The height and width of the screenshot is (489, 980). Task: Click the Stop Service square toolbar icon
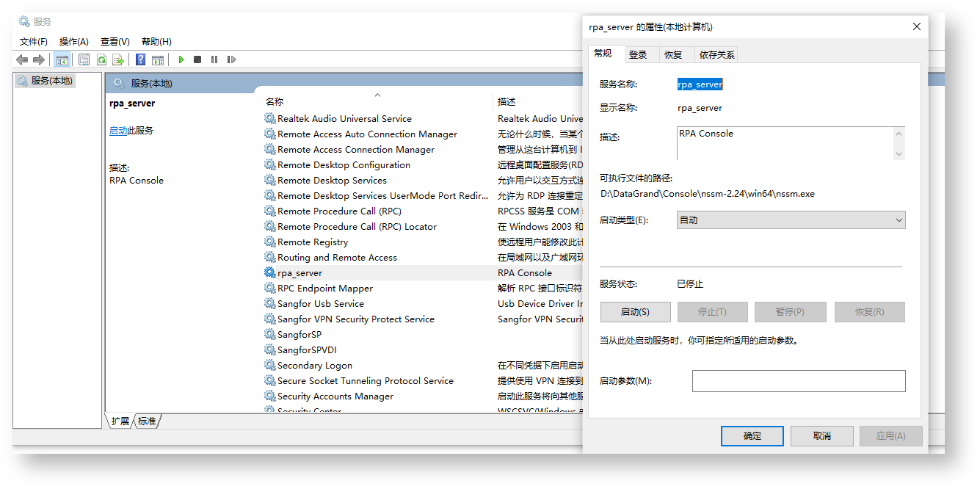point(197,59)
